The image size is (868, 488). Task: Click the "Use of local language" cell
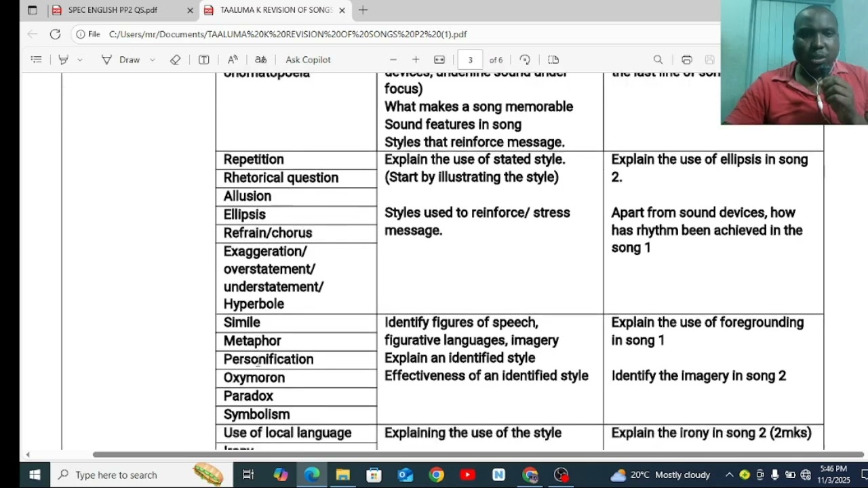[x=296, y=433]
